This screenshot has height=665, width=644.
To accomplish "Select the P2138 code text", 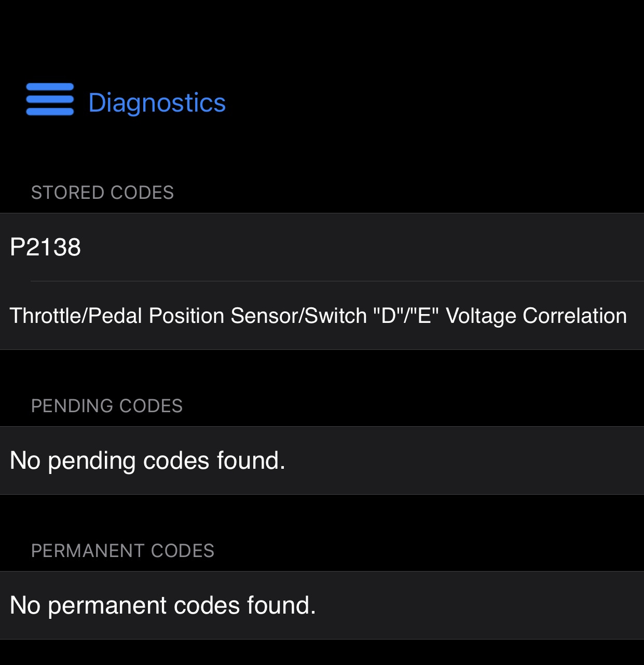I will click(x=46, y=247).
